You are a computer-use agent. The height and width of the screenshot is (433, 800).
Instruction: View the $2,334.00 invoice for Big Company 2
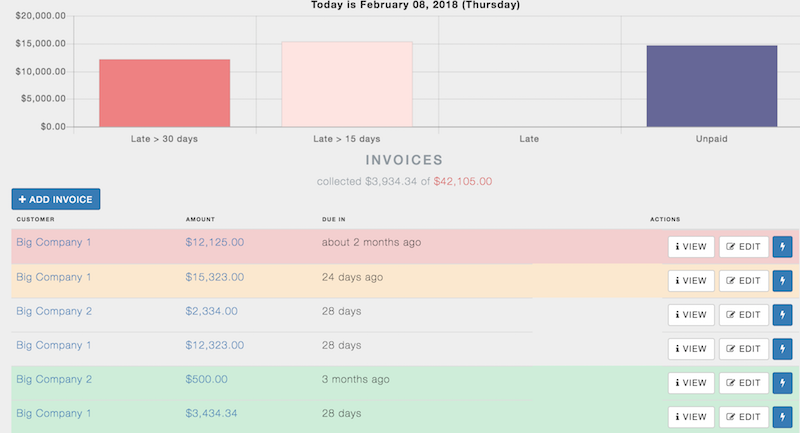691,315
